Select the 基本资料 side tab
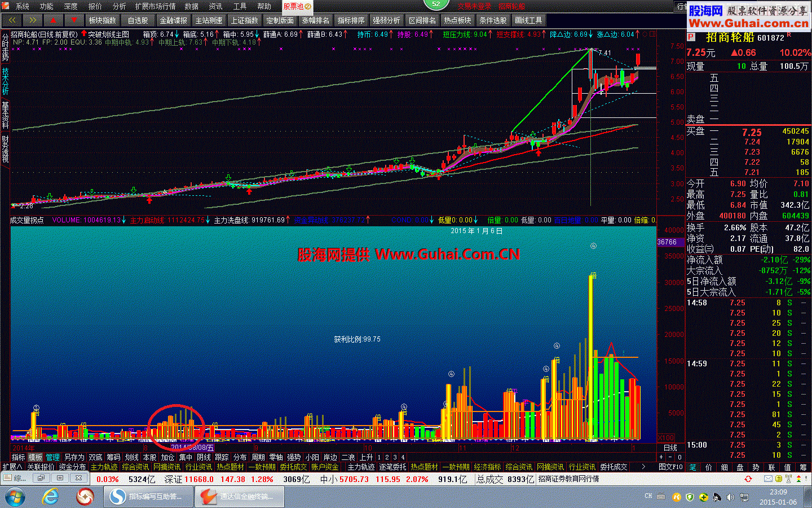Viewport: 812px width, 508px height. [x=5, y=115]
